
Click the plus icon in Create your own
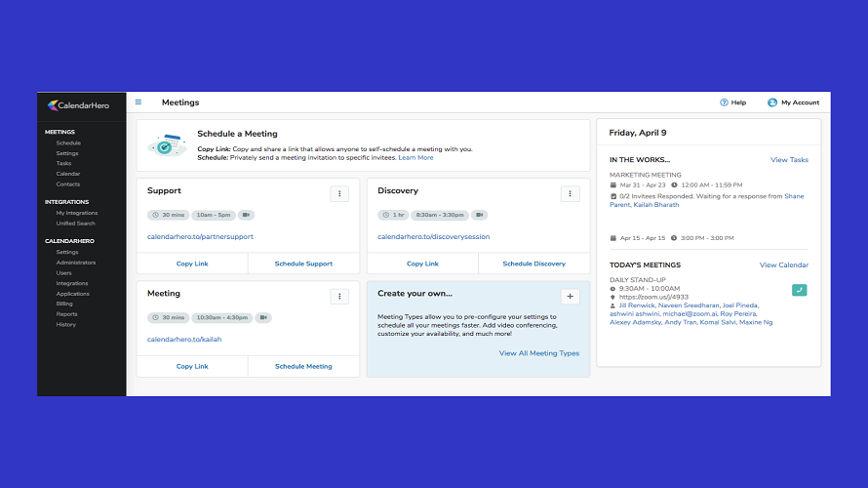click(x=571, y=297)
